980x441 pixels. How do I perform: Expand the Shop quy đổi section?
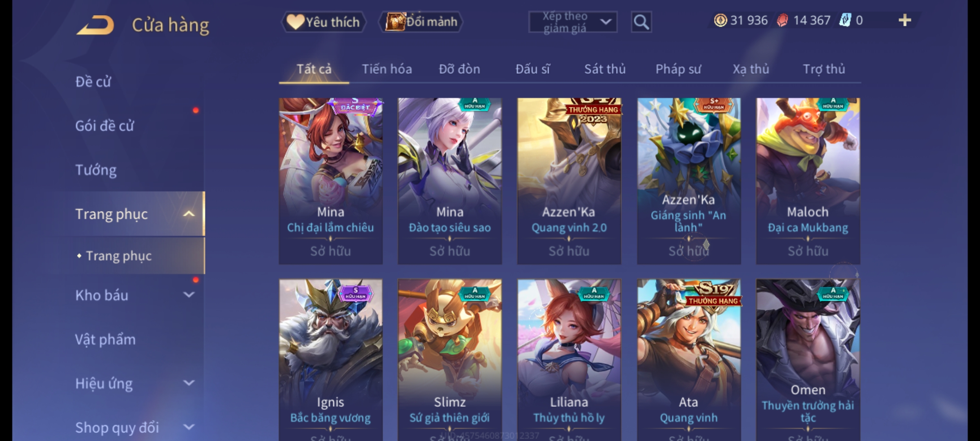click(189, 427)
